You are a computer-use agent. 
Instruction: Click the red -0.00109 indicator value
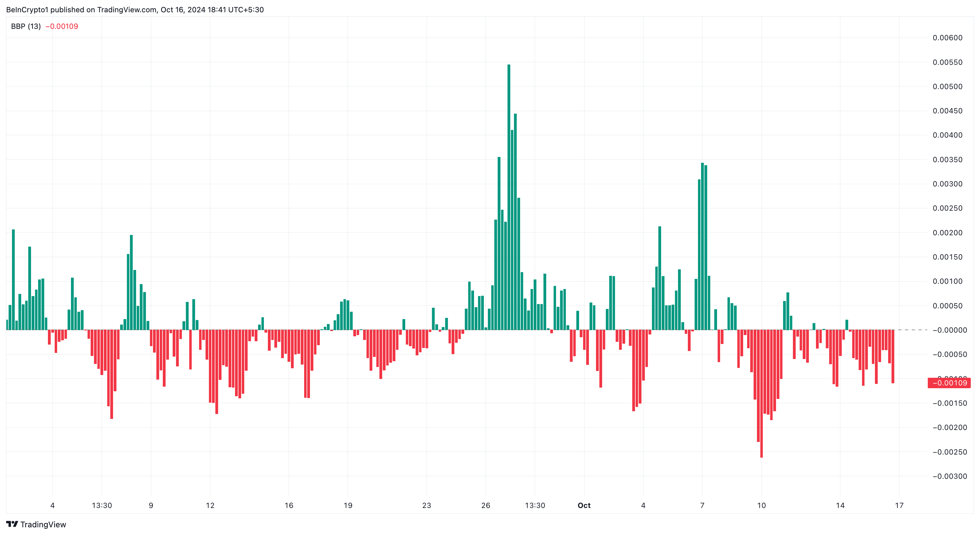(x=62, y=26)
